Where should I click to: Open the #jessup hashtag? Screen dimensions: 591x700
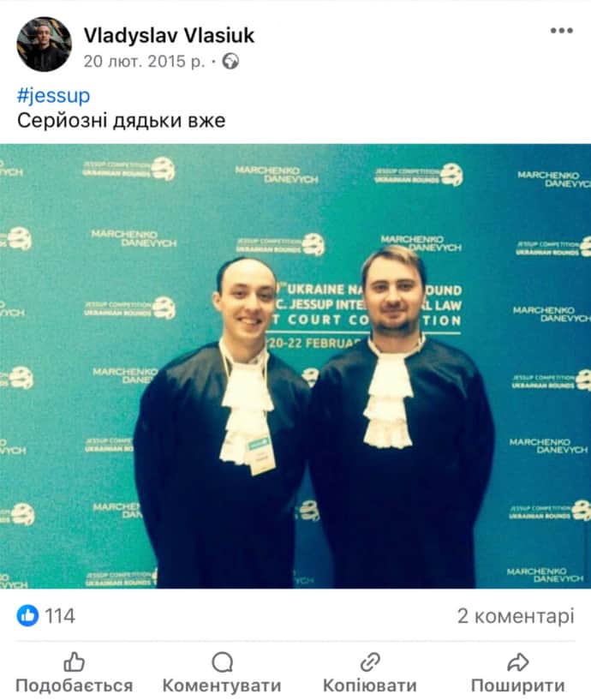click(x=54, y=96)
